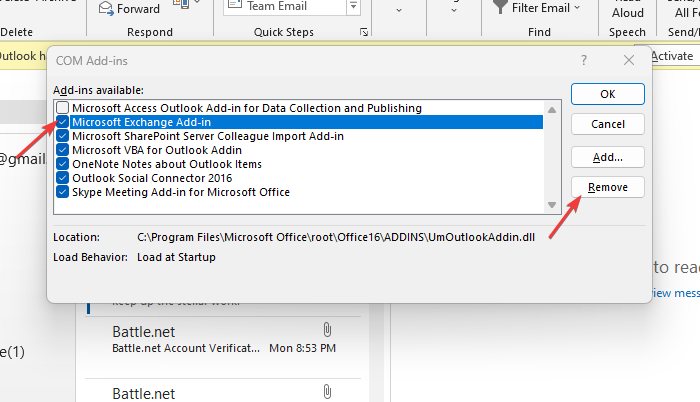The width and height of the screenshot is (700, 402).
Task: Open the second Battle.net email
Action: pyautogui.click(x=223, y=391)
